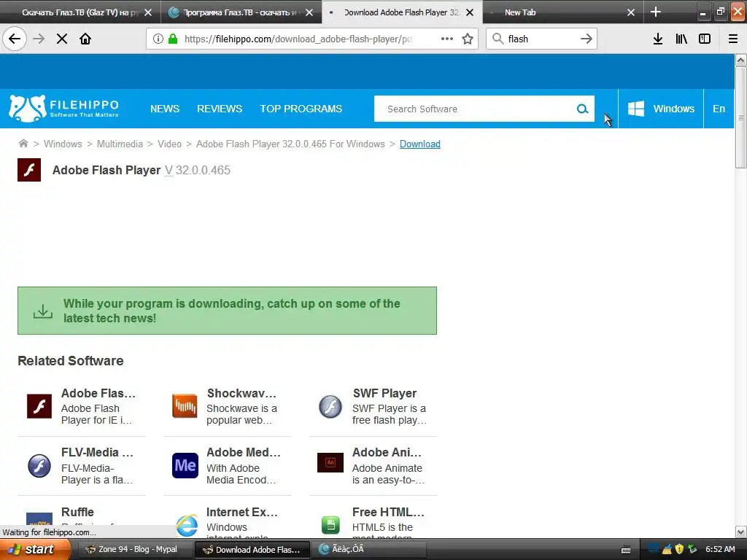Click the FLV-Media Player icon
This screenshot has height=560, width=747.
[x=39, y=465]
